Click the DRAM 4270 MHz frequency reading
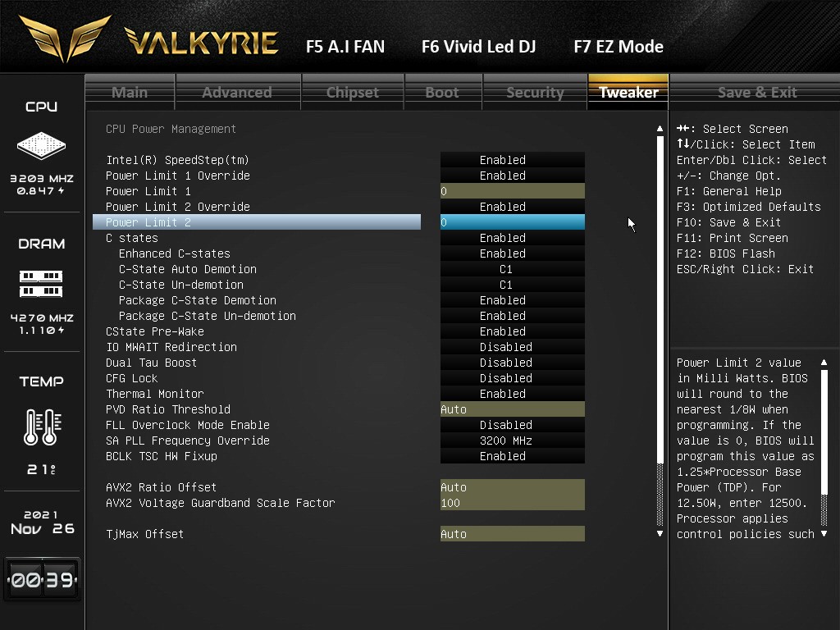The height and width of the screenshot is (630, 840). pos(42,317)
